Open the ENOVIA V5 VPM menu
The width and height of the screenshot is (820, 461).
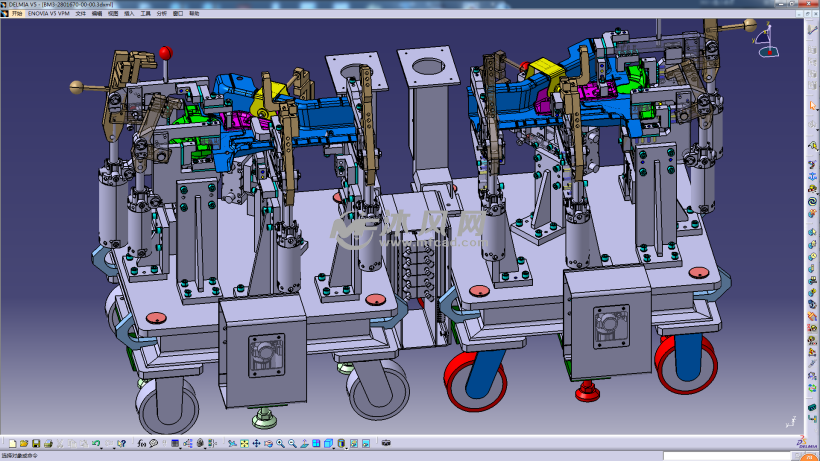click(x=49, y=16)
